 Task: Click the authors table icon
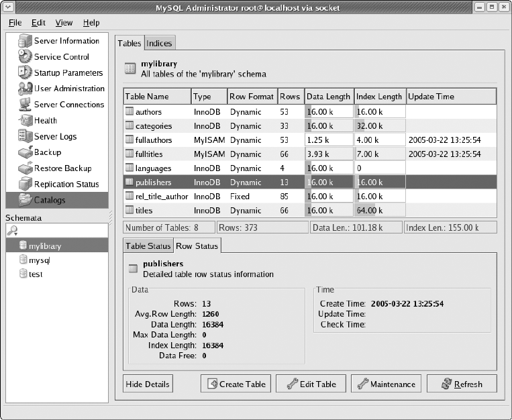(x=130, y=111)
